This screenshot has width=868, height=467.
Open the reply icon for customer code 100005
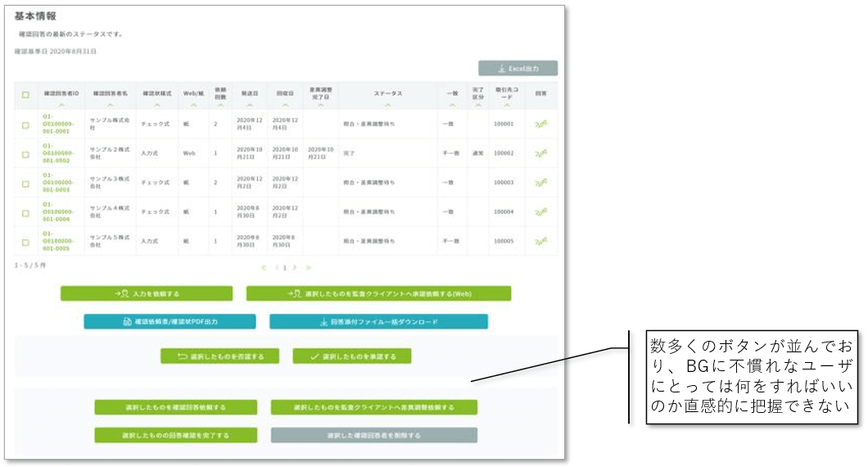[540, 242]
